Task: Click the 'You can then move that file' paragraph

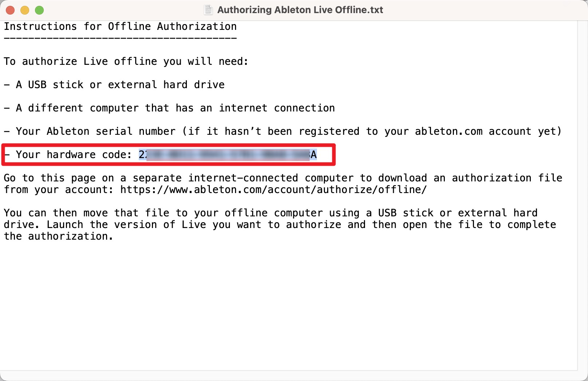Action: coord(280,225)
